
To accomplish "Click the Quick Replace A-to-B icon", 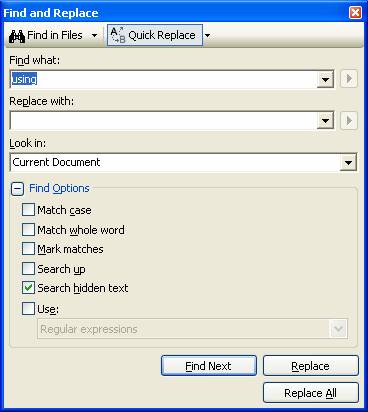I will coord(118,35).
